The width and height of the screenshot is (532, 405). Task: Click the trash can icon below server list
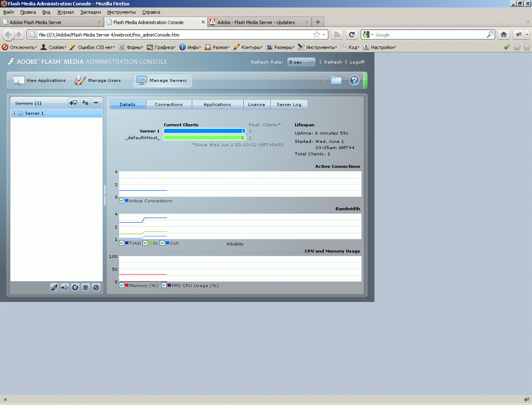coord(86,287)
